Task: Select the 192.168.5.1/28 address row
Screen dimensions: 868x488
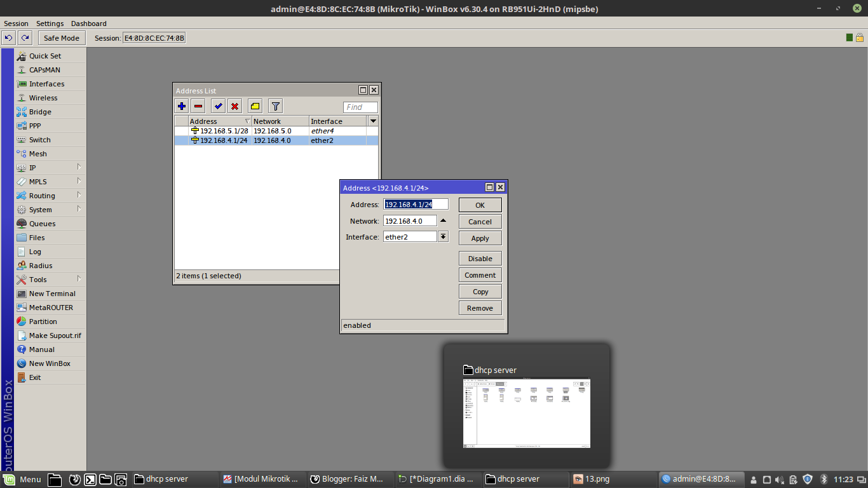Action: [276, 131]
